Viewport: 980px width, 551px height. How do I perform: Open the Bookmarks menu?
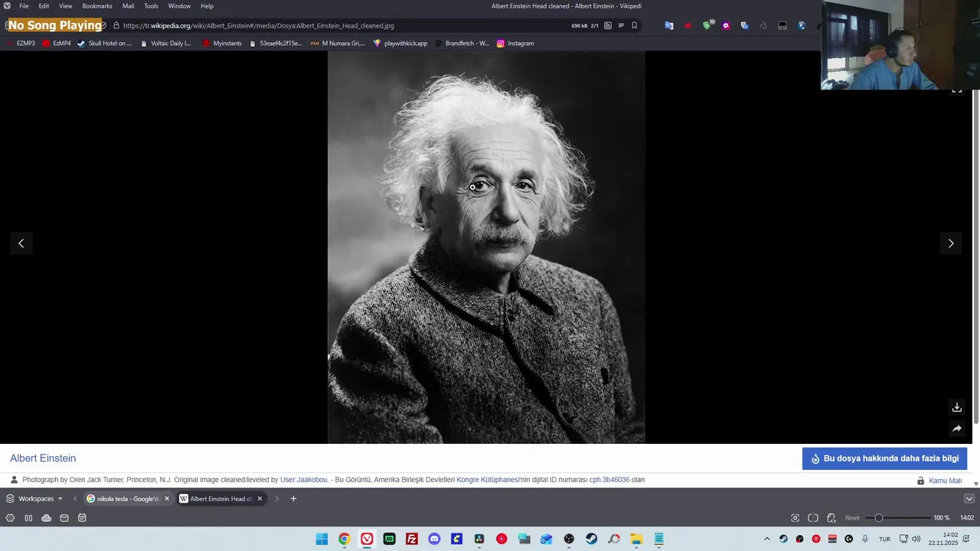[97, 6]
